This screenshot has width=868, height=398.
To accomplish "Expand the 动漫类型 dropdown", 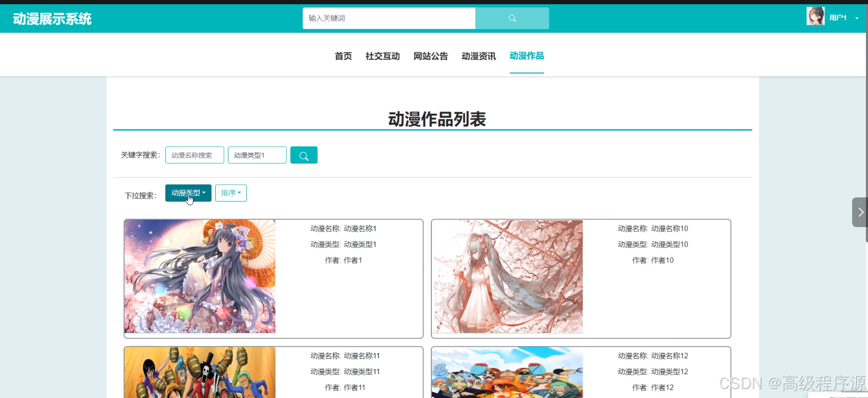I will (188, 193).
